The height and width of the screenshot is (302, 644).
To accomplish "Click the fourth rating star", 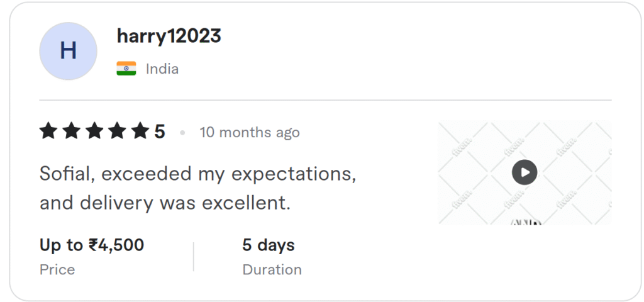I will point(116,131).
